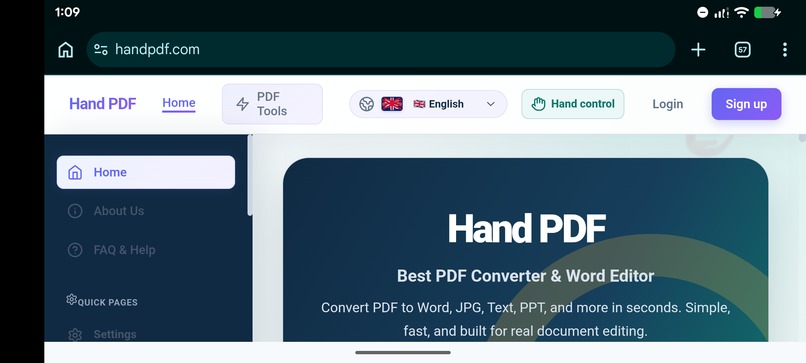Tap the 1:09 clock in status bar
Viewport: 806px width, 363px height.
pyautogui.click(x=67, y=12)
